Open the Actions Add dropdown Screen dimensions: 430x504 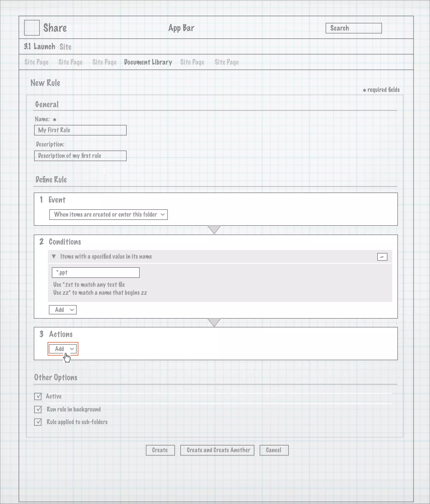click(x=63, y=349)
